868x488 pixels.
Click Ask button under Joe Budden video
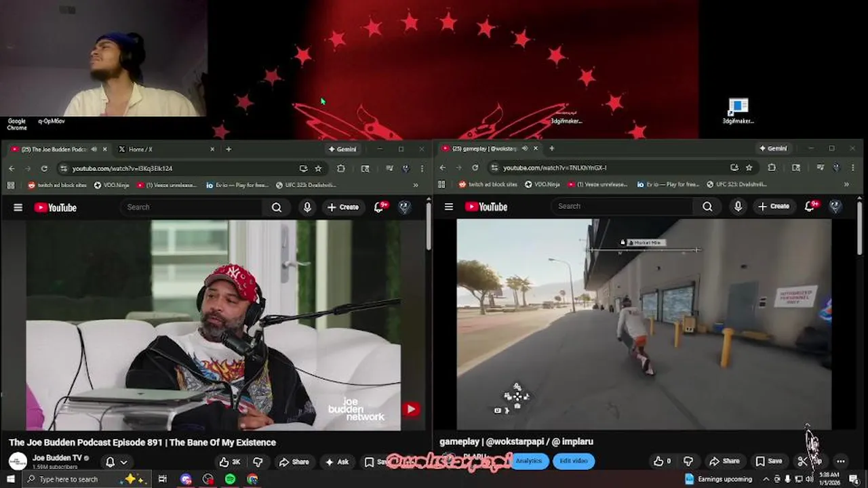tap(337, 462)
